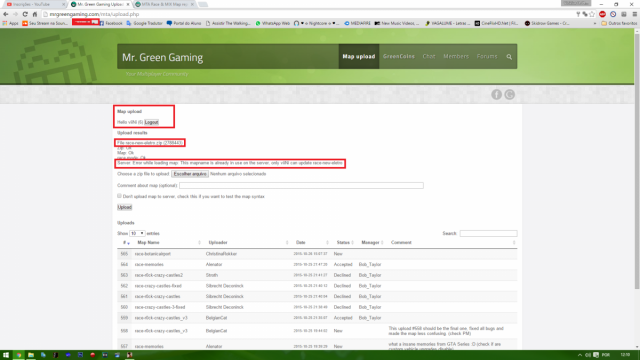Screen dimensions: 640x360
Task: Click the Declined status in row 563
Action: tap(342, 275)
